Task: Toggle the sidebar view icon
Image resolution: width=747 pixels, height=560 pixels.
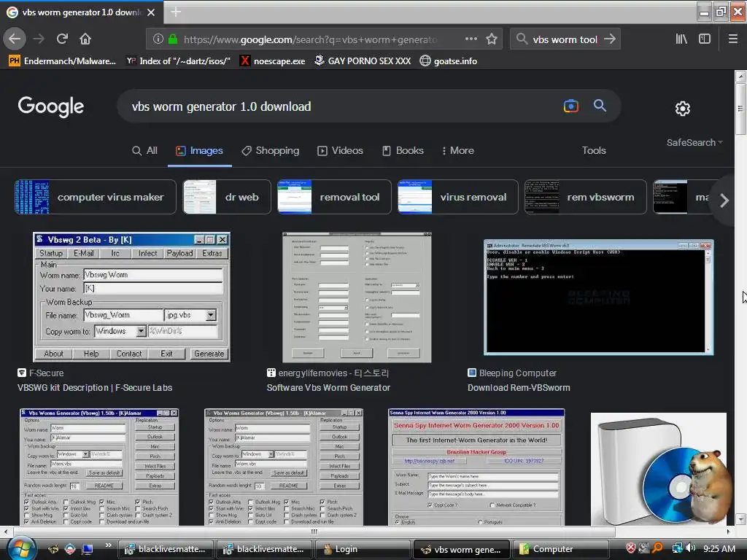Action: point(705,39)
